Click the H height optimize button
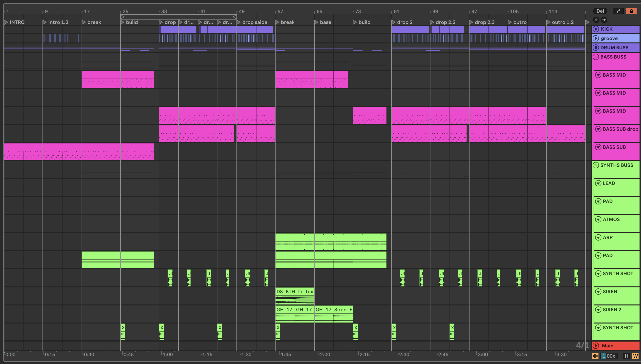 pos(627,356)
